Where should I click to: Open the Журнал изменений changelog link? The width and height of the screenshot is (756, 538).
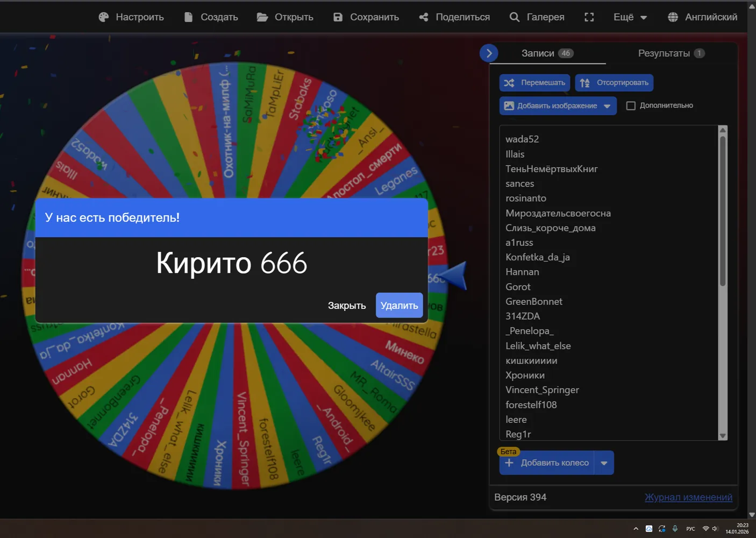tap(688, 497)
